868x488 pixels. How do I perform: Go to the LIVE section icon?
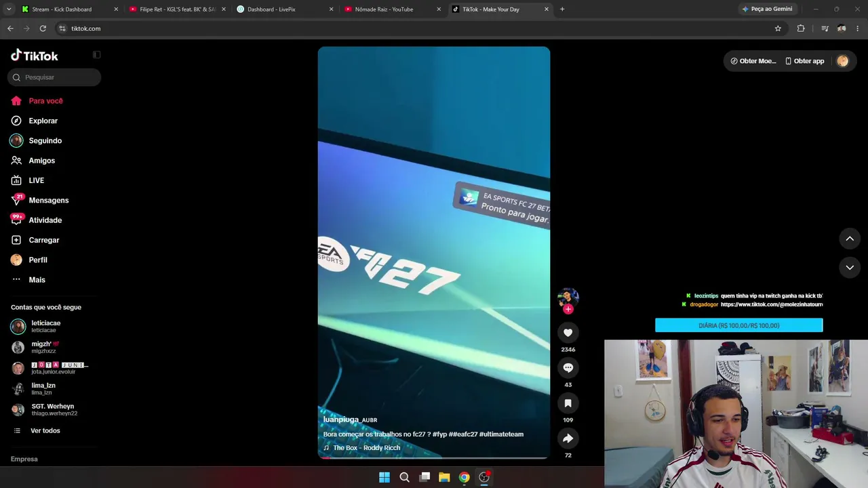[x=16, y=180]
